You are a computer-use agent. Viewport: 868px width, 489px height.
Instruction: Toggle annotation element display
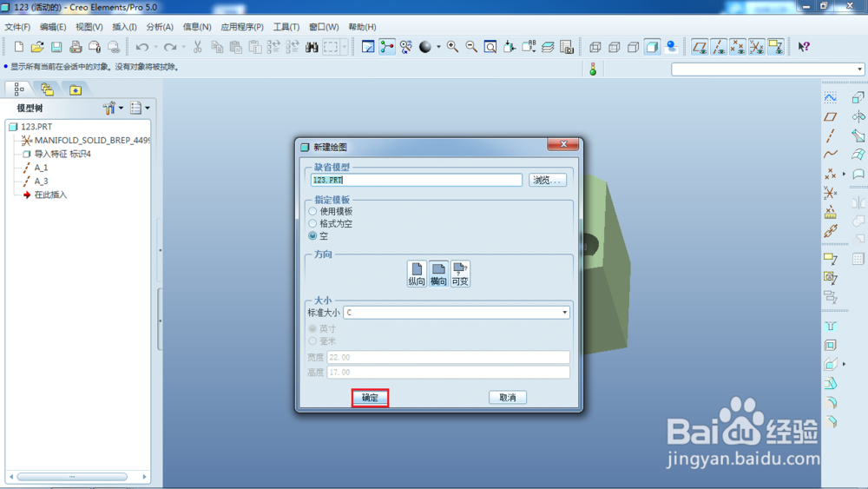(x=775, y=47)
